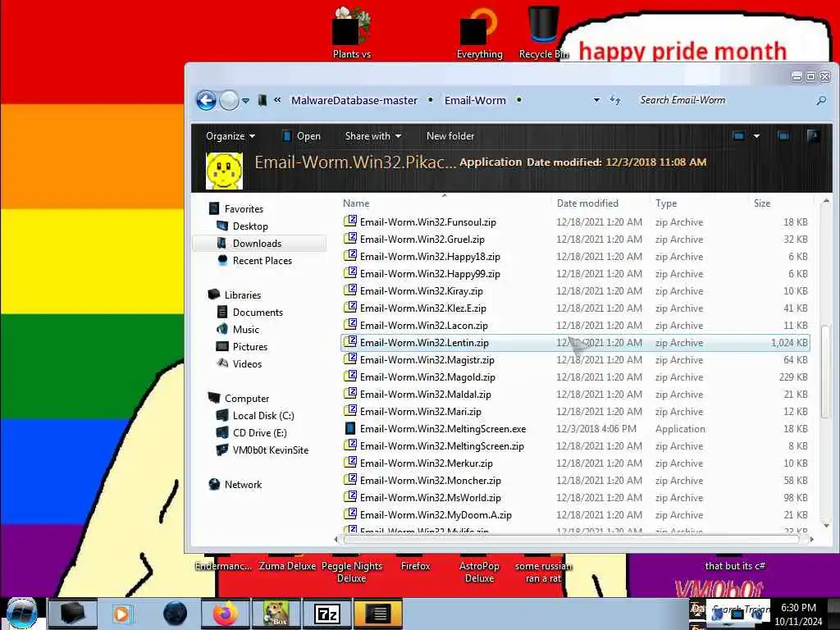Go back with the Explorer back arrow

click(x=206, y=100)
